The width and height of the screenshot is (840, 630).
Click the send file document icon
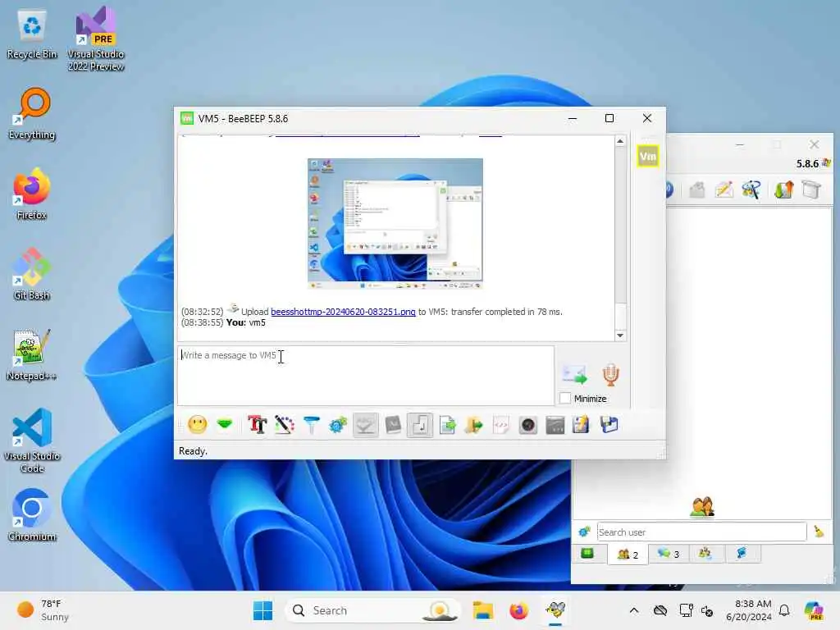tap(447, 425)
